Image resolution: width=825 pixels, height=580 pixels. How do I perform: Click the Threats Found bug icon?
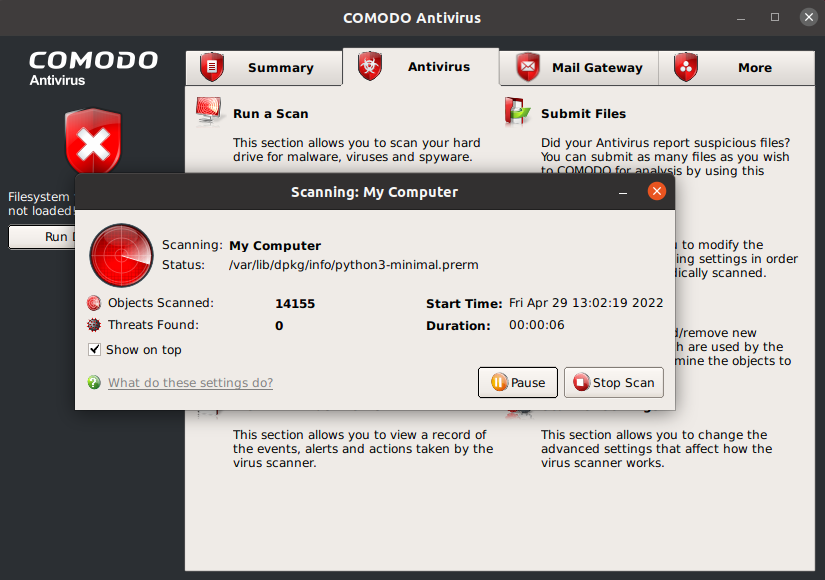94,325
